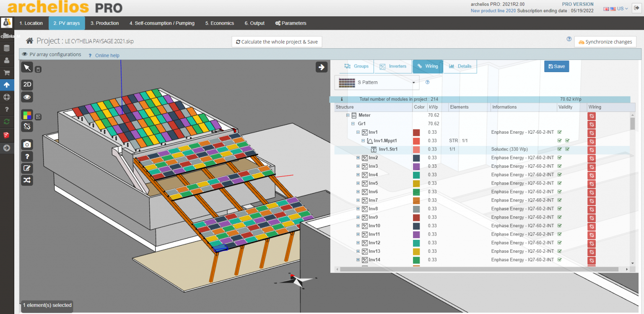Switch to the Inverters tab
Viewport: 644px width, 314px height.
click(393, 66)
